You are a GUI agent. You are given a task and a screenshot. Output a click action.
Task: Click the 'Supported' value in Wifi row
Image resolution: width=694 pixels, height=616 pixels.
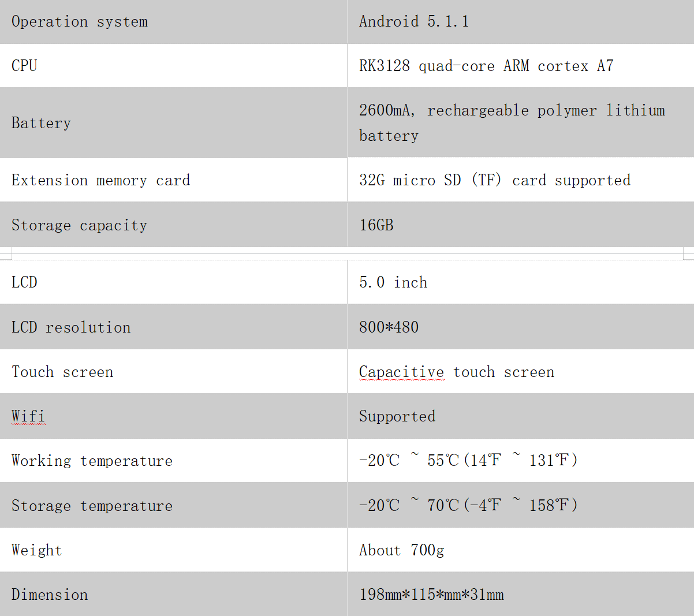click(x=397, y=416)
